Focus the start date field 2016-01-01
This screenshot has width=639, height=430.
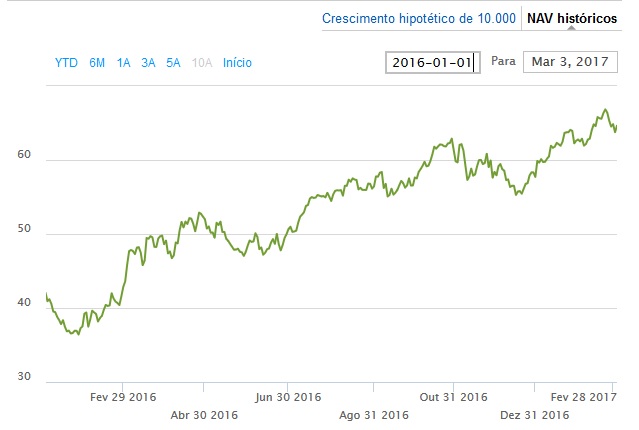[x=433, y=62]
